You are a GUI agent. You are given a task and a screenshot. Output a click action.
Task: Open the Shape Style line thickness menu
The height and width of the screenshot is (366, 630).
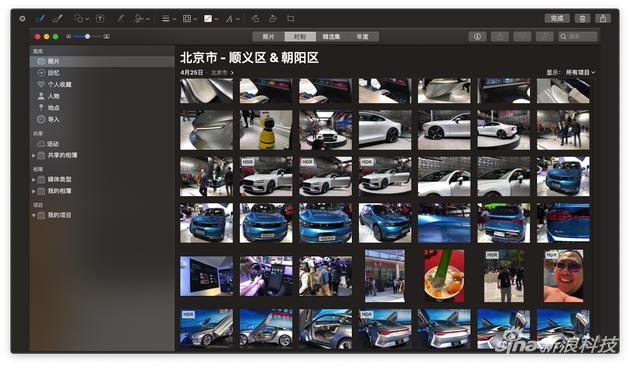(x=168, y=18)
